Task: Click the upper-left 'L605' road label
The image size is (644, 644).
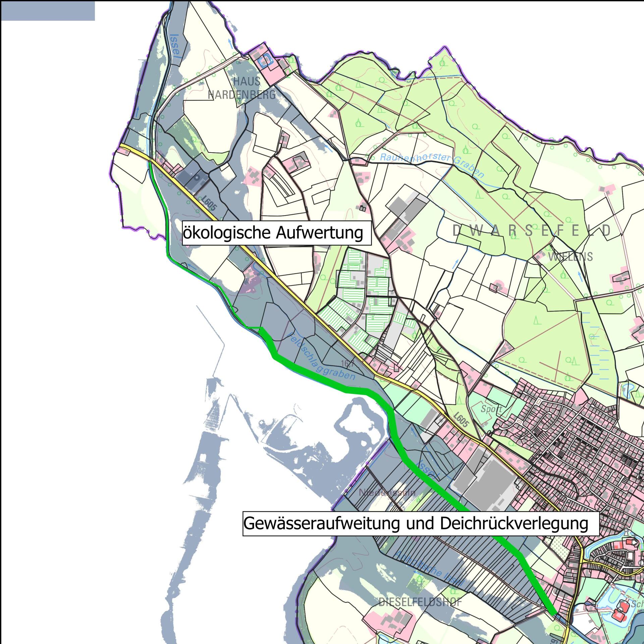Action: point(210,203)
